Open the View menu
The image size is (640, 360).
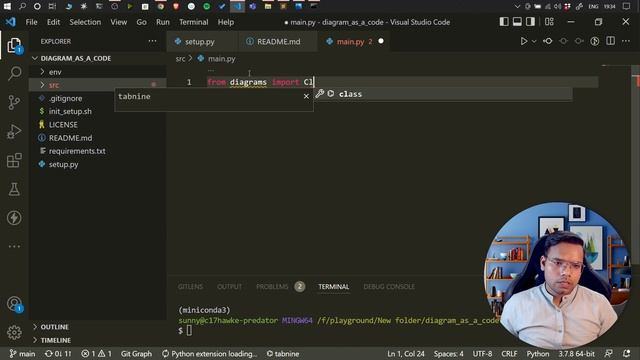click(118, 22)
